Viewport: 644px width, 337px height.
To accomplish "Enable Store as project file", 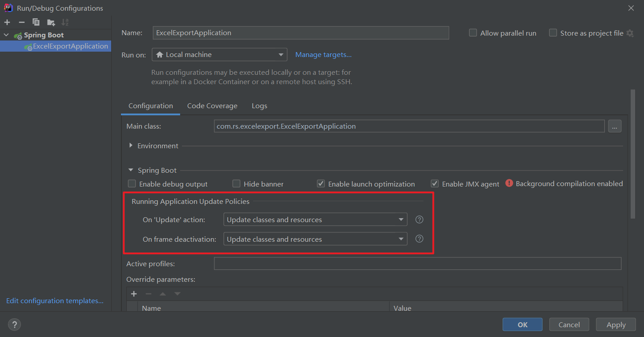I will click(x=553, y=33).
